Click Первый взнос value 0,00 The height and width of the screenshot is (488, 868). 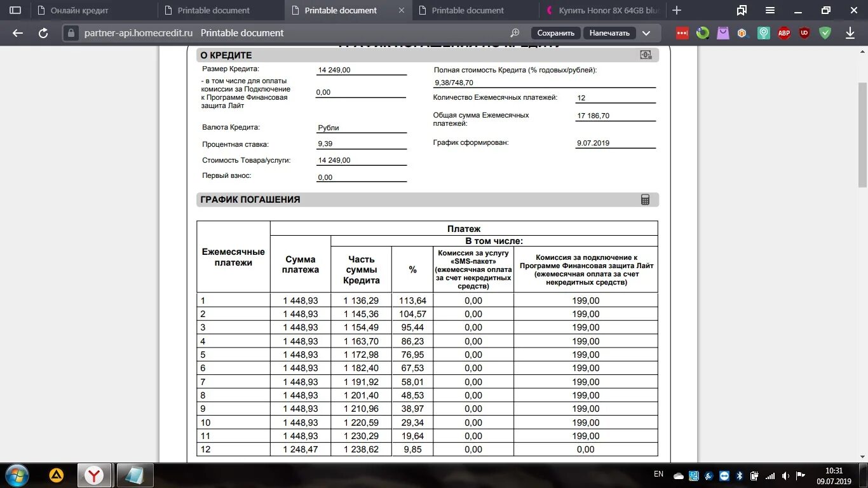325,177
